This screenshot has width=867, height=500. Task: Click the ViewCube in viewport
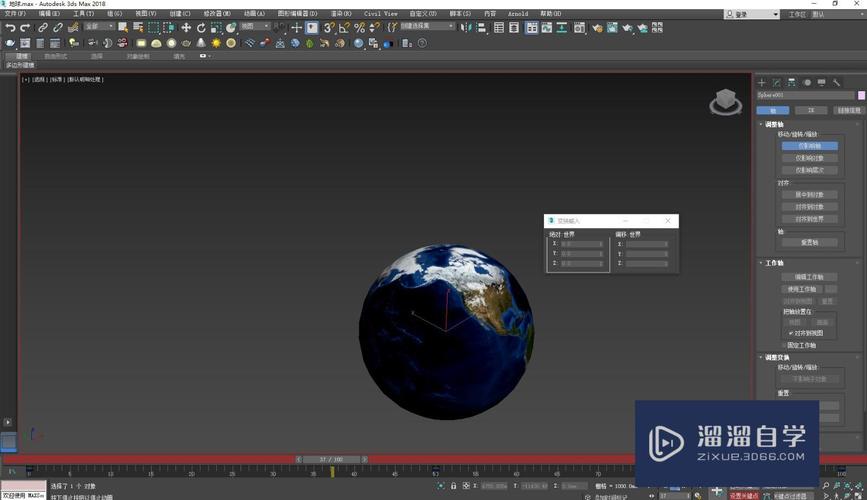[725, 102]
